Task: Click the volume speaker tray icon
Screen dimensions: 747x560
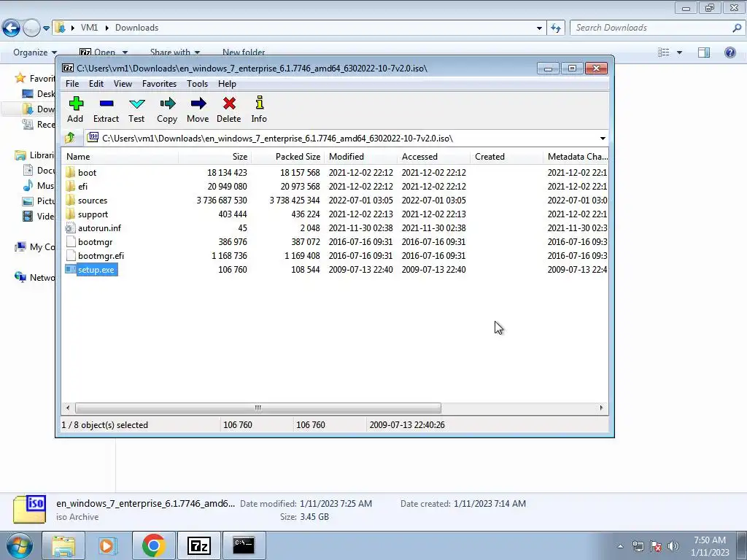Action: [x=673, y=546]
